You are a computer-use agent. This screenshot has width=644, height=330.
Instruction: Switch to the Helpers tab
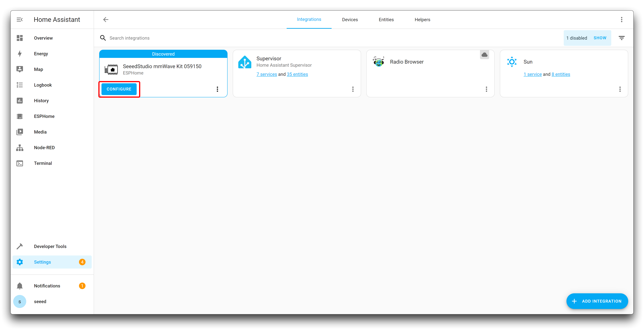click(422, 20)
